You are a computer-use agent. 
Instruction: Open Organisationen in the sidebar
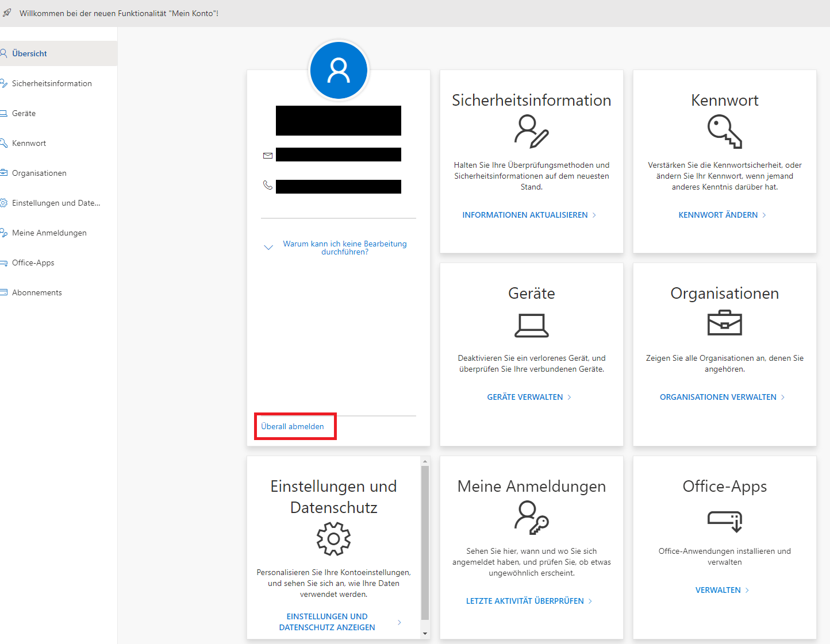pos(59,173)
